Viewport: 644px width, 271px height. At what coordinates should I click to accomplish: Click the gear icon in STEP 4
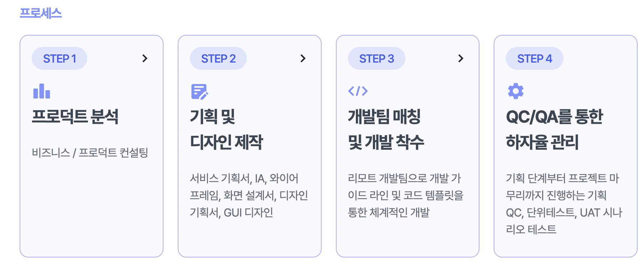point(515,91)
